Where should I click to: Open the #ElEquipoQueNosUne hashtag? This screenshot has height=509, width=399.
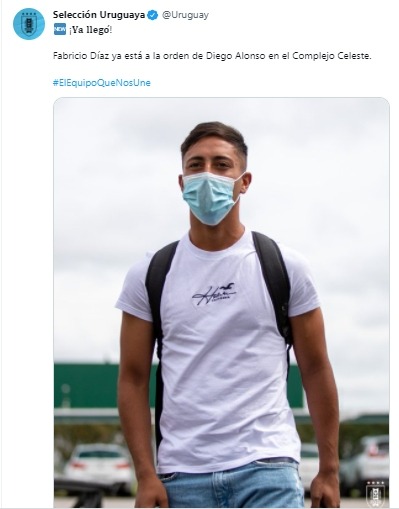click(x=102, y=83)
